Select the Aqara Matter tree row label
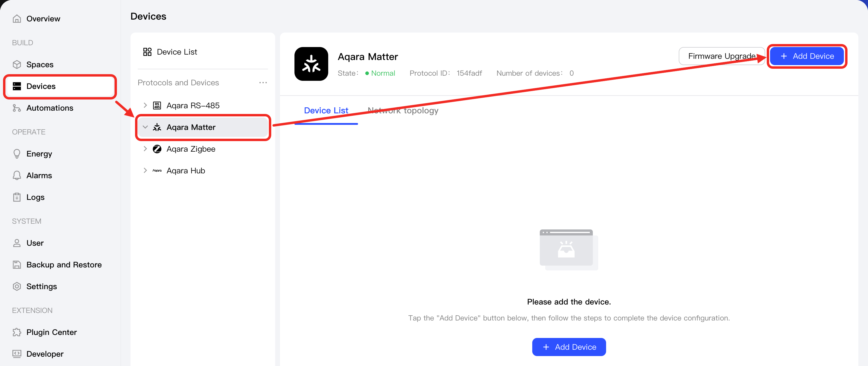The width and height of the screenshot is (868, 366). (x=191, y=128)
